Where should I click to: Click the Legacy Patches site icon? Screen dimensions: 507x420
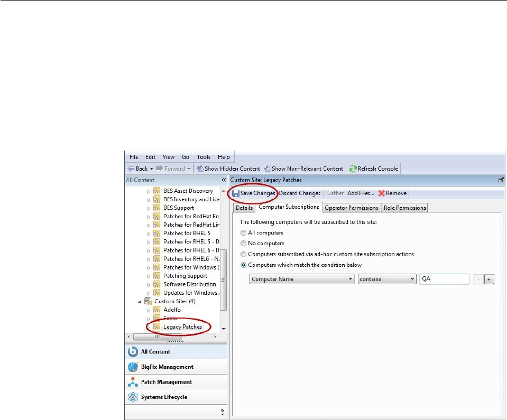click(x=157, y=326)
